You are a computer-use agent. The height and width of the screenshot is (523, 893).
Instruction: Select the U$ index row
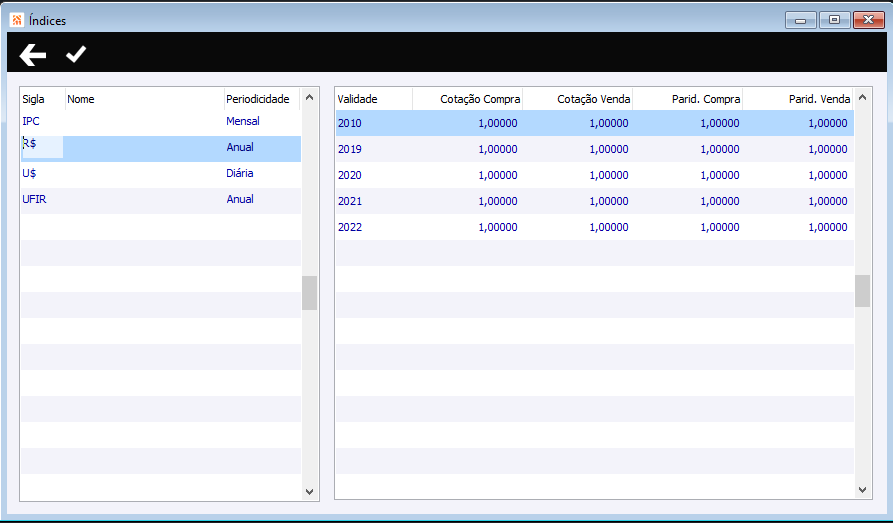[x=161, y=174]
